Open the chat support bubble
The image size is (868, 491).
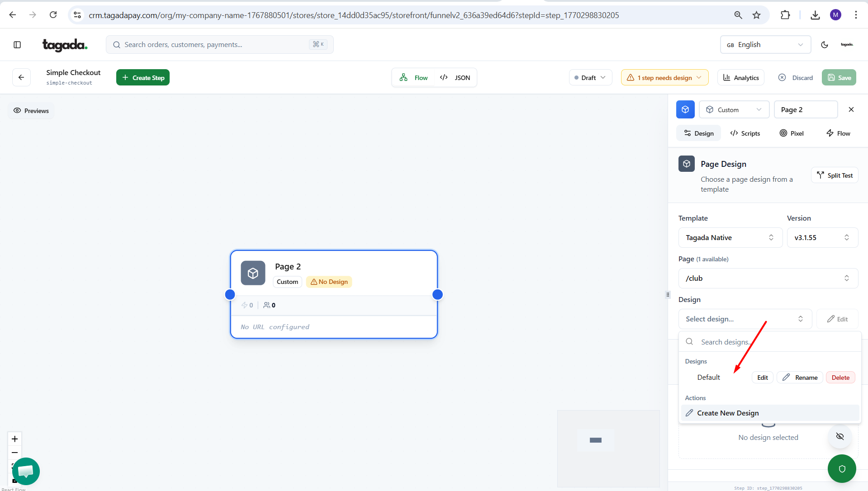tap(26, 471)
